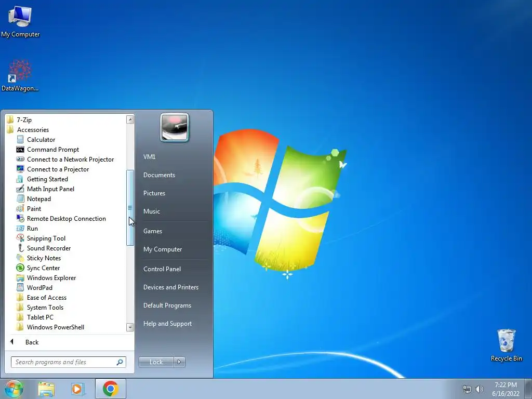532x399 pixels.
Task: Click the My Computer desktop icon
Action: [20, 21]
